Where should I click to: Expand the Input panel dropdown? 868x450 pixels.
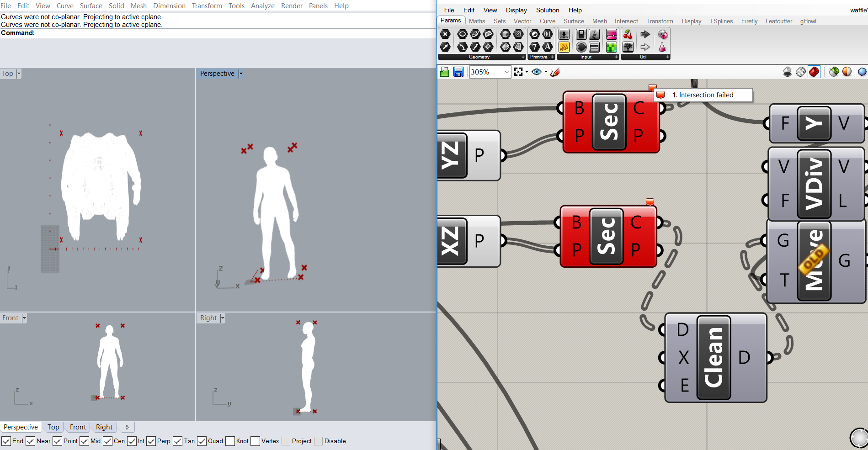point(617,57)
